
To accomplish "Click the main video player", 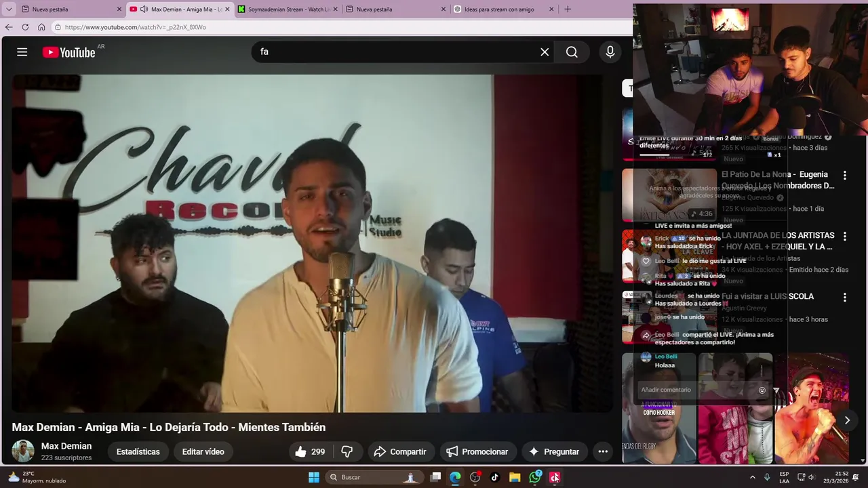I will (307, 243).
